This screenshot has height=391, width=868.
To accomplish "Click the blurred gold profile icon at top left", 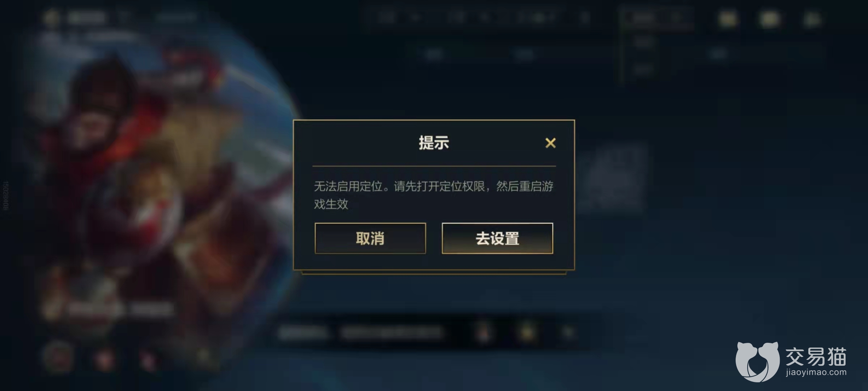I will [x=51, y=17].
